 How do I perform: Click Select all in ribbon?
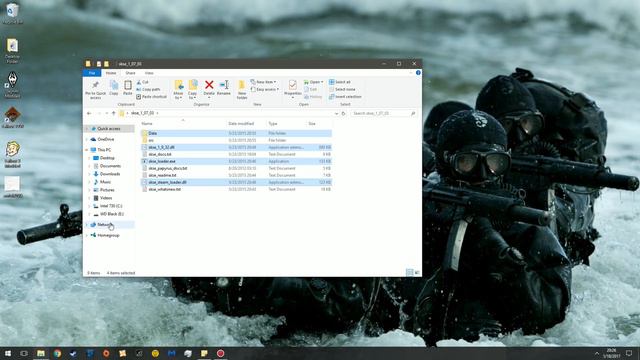click(x=340, y=82)
